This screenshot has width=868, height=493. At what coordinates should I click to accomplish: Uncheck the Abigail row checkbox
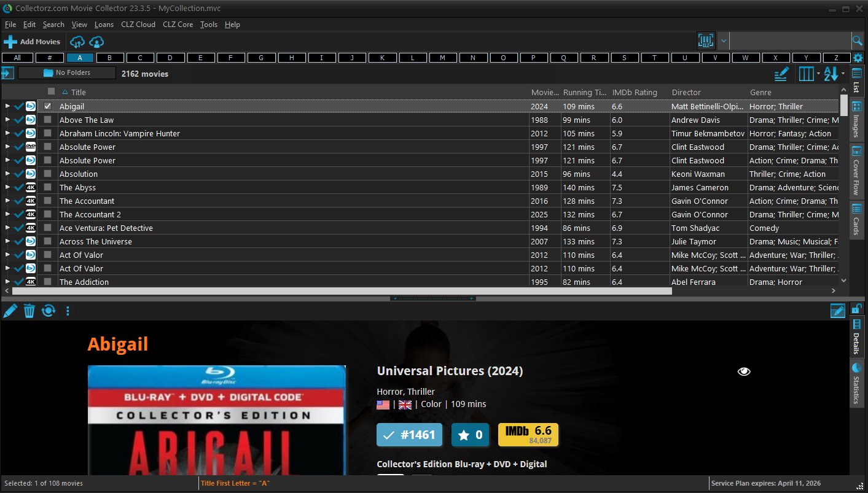tap(48, 106)
